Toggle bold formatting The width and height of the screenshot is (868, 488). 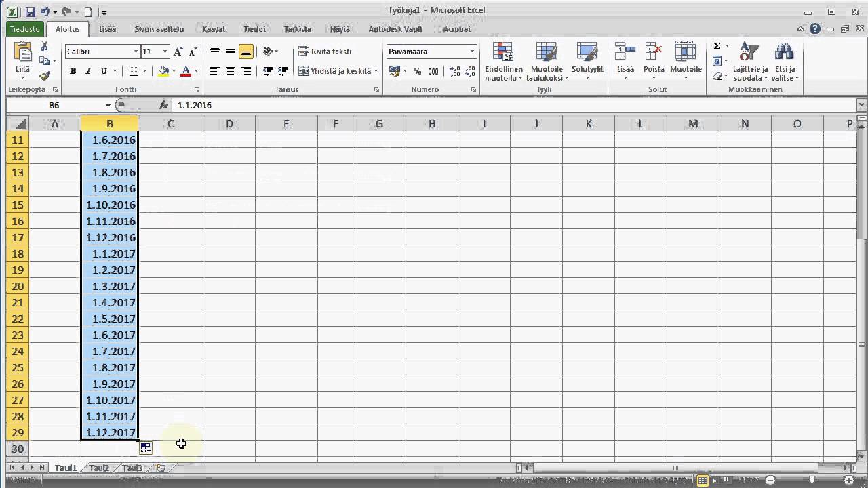73,71
